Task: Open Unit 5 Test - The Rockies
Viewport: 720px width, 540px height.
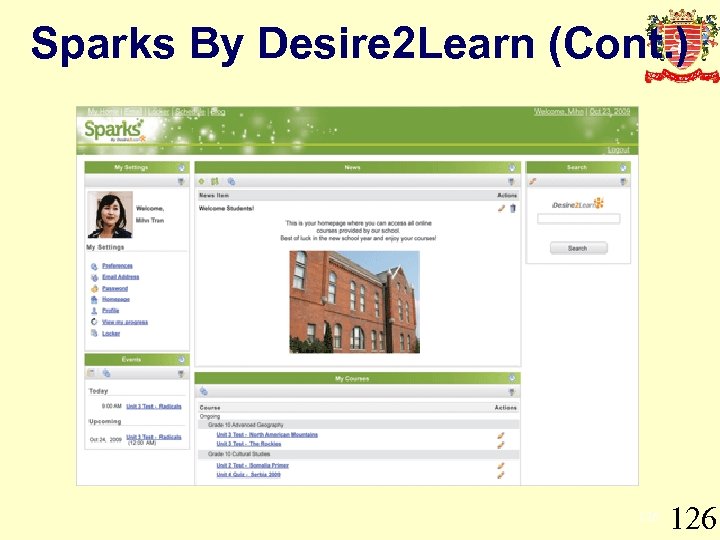Action: pyautogui.click(x=249, y=444)
